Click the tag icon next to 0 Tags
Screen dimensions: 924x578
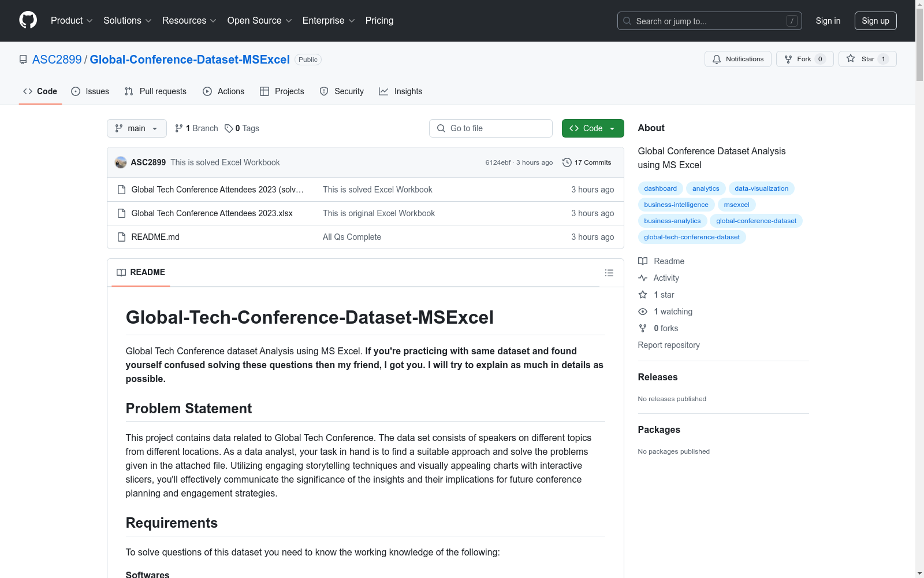coord(229,128)
